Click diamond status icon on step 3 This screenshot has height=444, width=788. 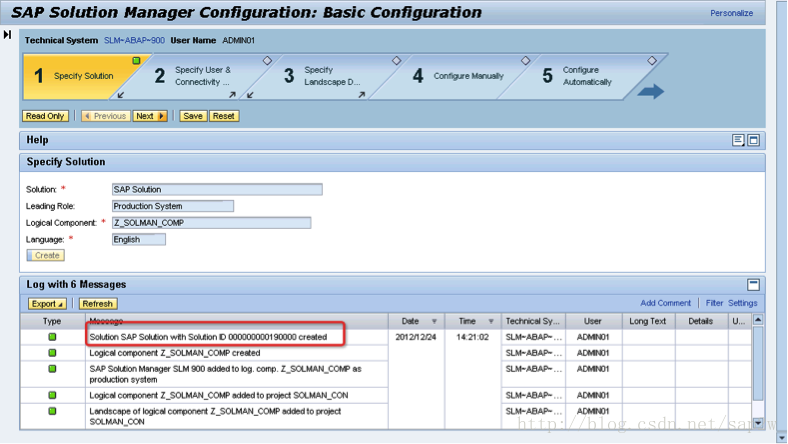pyautogui.click(x=397, y=60)
